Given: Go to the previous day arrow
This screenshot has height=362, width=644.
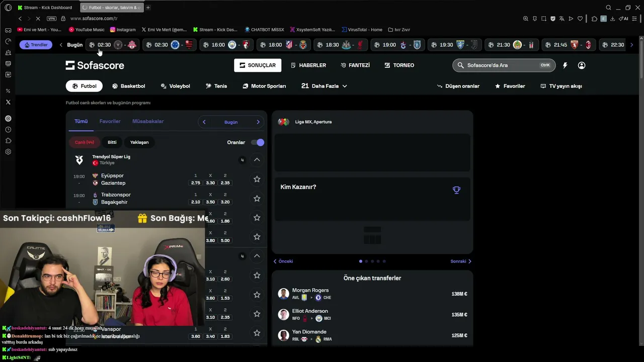Looking at the screenshot, I should point(204,122).
